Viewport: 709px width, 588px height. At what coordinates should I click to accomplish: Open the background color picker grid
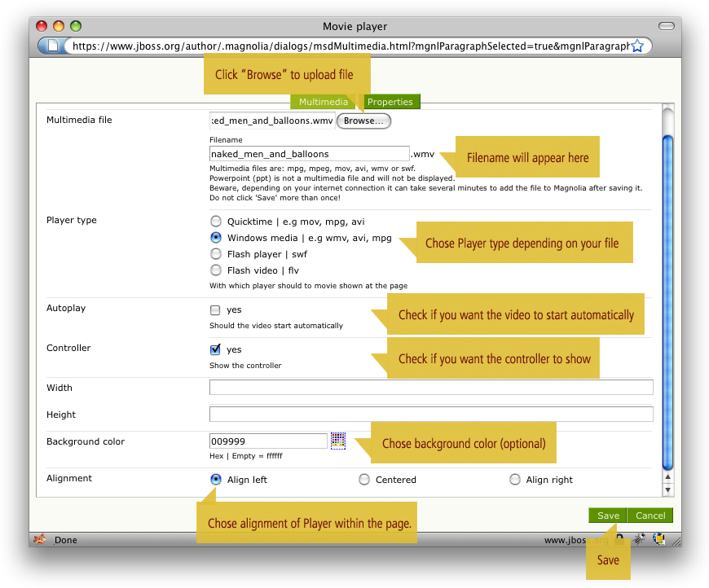point(338,441)
